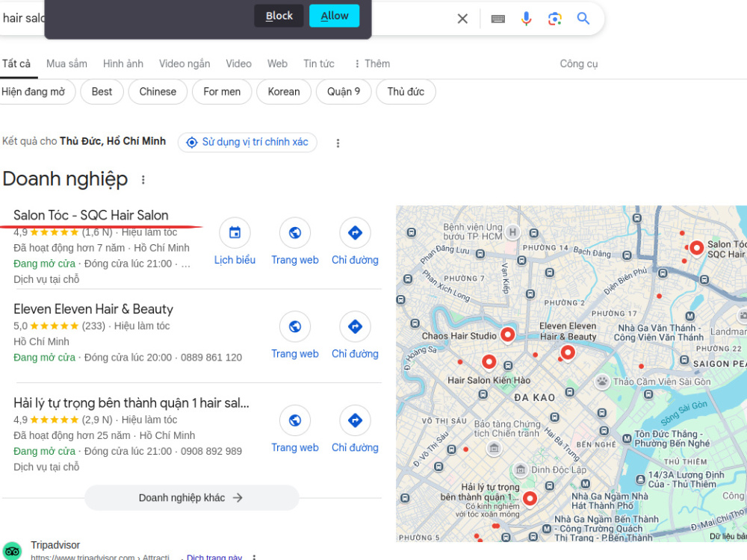Open Salon Tóc - SQC Hair Salon listing

pyautogui.click(x=91, y=215)
